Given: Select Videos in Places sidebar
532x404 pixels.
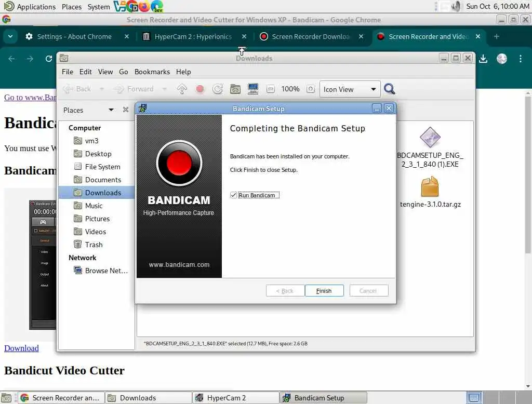Looking at the screenshot, I should (96, 232).
